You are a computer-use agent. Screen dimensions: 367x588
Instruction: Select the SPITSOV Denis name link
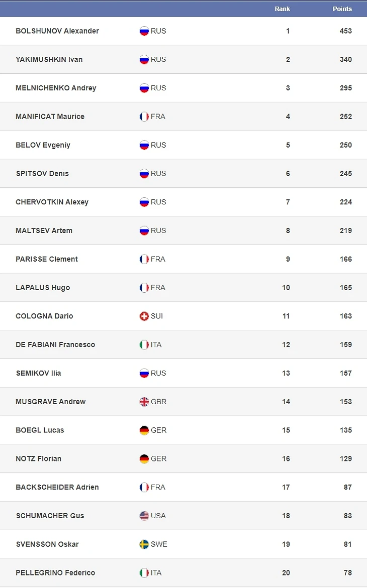pos(42,173)
